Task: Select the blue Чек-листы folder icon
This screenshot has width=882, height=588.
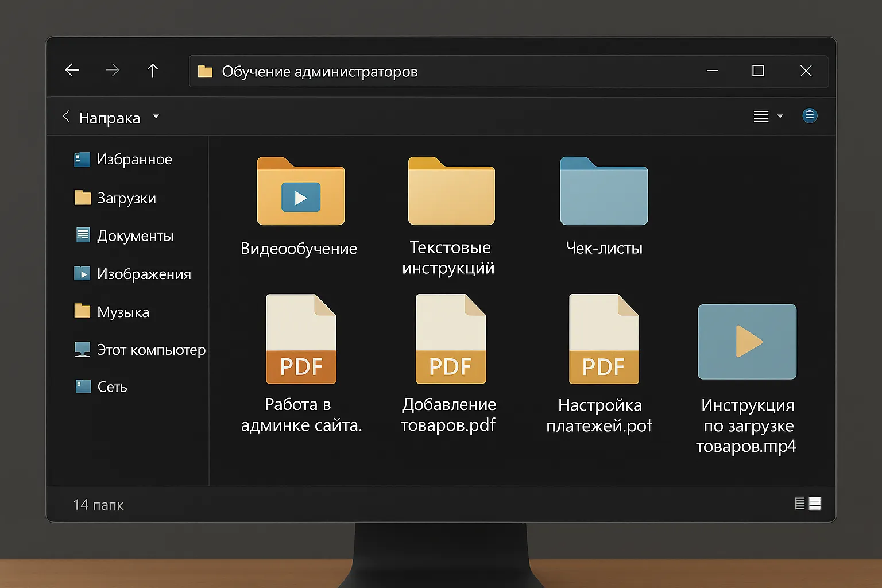Action: point(604,191)
